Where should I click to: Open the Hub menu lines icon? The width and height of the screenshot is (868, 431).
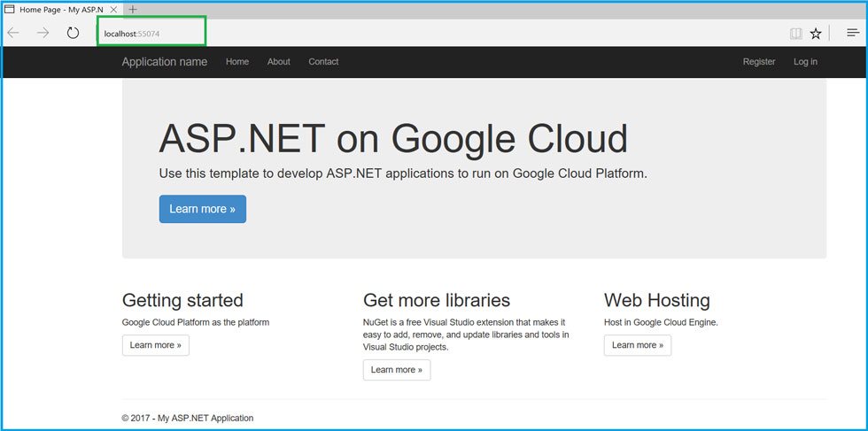pos(853,34)
